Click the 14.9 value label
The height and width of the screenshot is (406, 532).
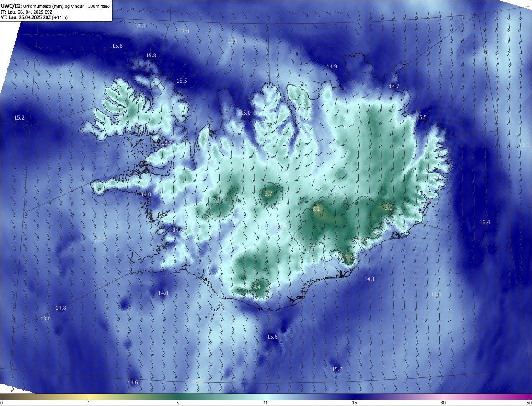(332, 67)
